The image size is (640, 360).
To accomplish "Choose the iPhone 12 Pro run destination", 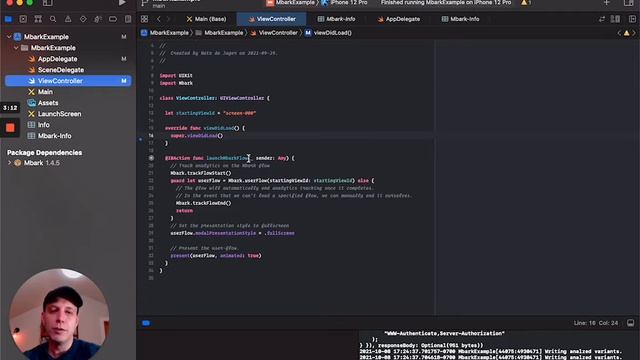I will coord(344,3).
